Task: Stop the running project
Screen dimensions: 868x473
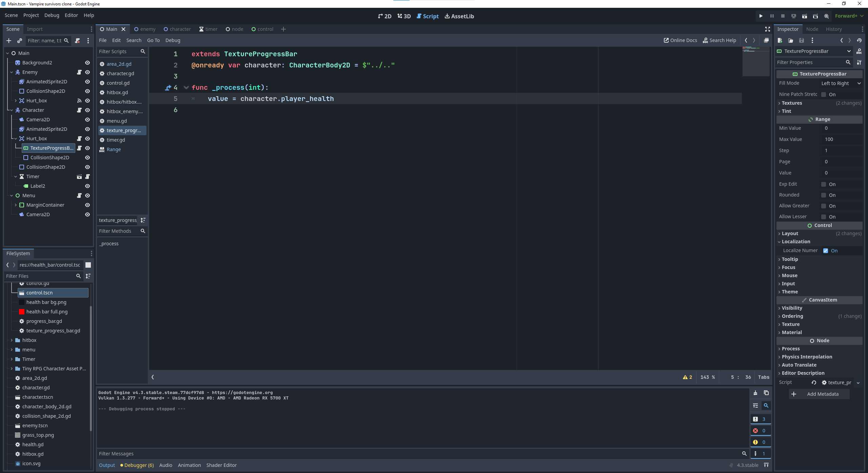Action: pyautogui.click(x=783, y=16)
